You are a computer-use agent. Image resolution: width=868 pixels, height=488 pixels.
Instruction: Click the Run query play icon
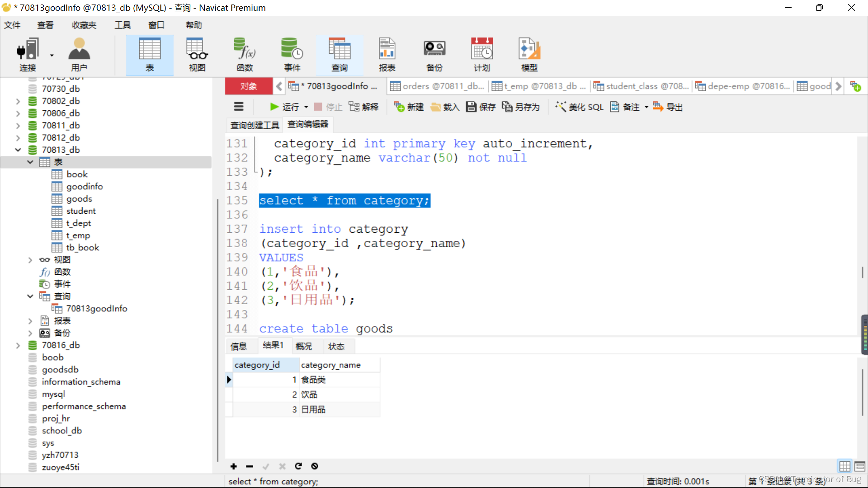coord(274,107)
